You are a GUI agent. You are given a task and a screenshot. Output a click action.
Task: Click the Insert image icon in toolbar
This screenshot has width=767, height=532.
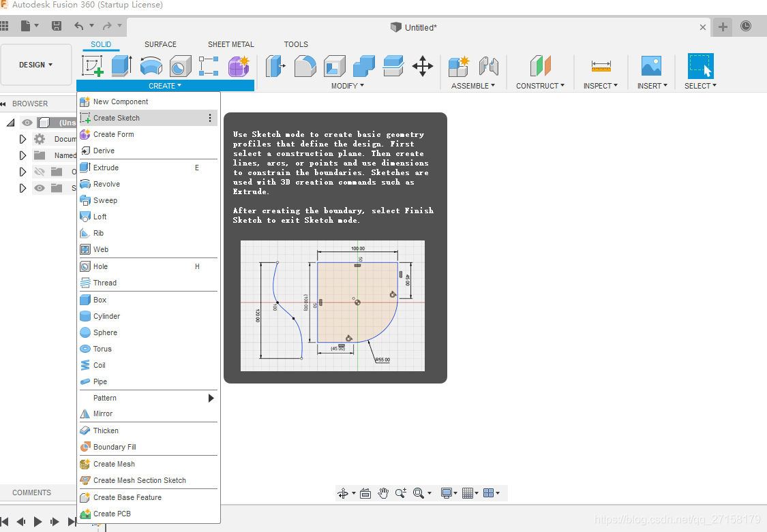tap(651, 66)
